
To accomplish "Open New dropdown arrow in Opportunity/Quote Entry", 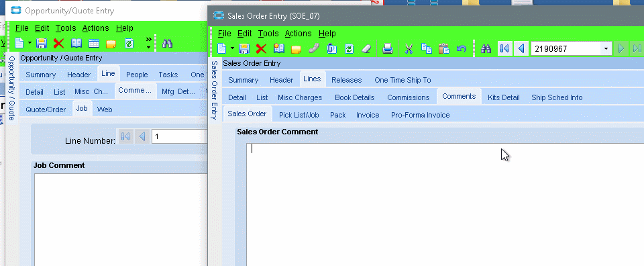I will [x=30, y=43].
